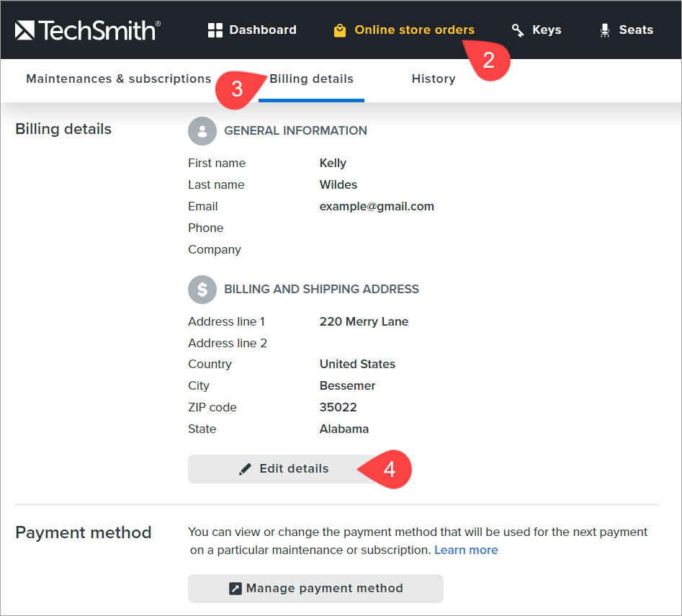Click the pencil icon on Edit details
Image resolution: width=682 pixels, height=616 pixels.
click(x=246, y=469)
